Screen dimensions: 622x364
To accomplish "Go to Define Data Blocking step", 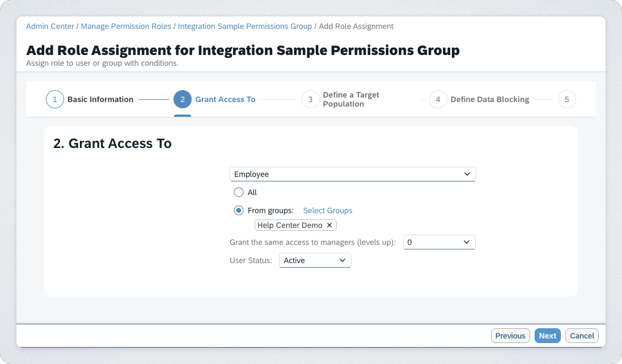I will [489, 100].
